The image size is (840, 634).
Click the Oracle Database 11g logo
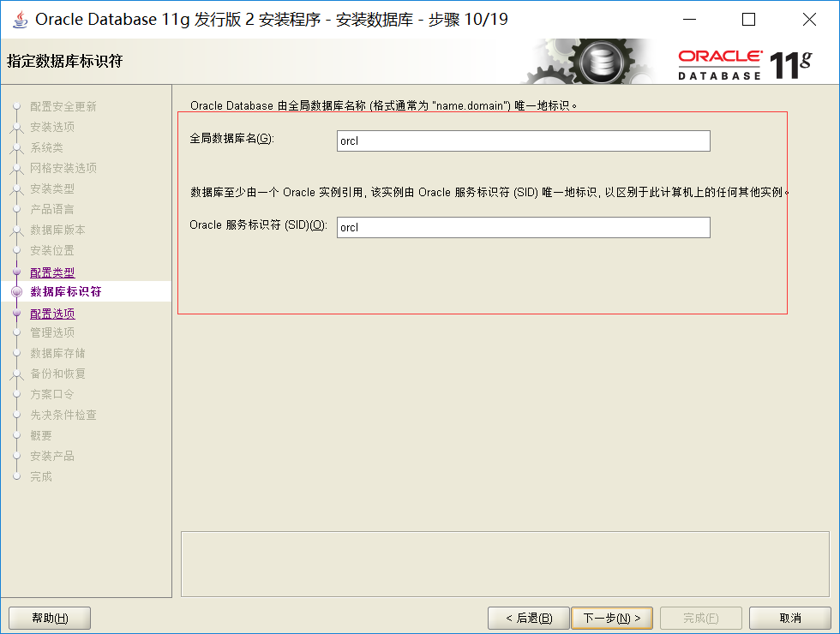(x=745, y=65)
